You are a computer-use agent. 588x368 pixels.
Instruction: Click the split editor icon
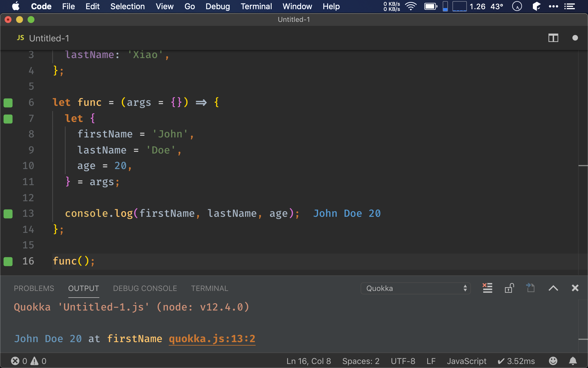(x=553, y=38)
